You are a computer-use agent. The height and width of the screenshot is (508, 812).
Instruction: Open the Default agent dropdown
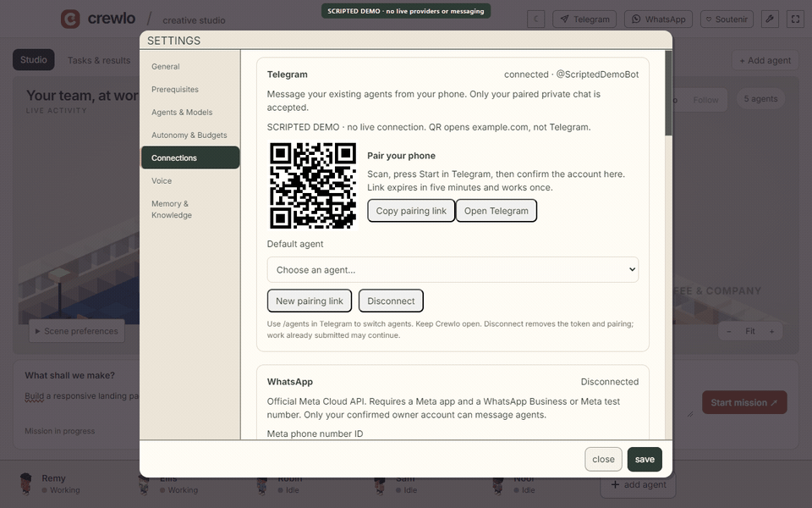[x=453, y=269]
